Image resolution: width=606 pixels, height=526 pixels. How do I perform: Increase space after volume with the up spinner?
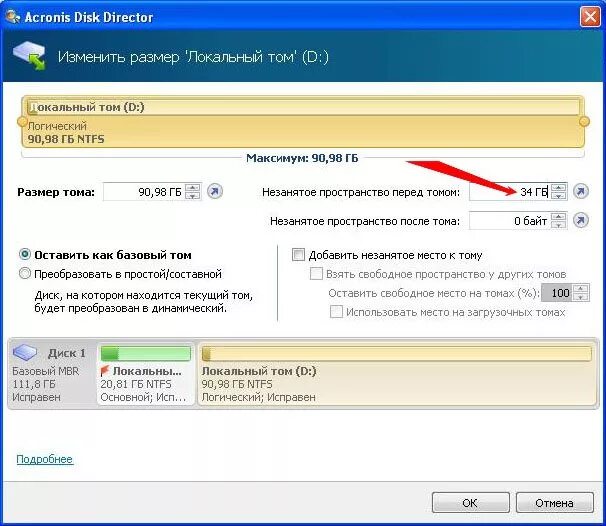coord(558,216)
